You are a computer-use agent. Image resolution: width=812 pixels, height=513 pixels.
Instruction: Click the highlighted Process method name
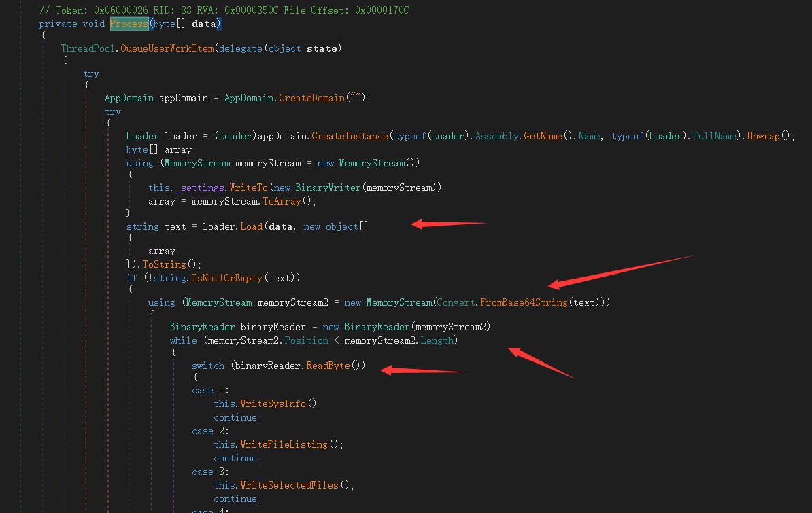click(x=129, y=24)
